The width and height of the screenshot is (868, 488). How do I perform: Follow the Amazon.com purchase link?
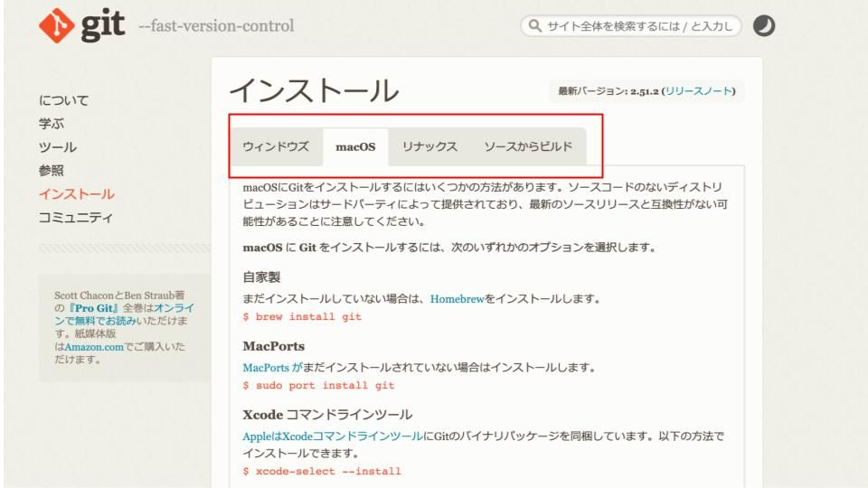99,347
